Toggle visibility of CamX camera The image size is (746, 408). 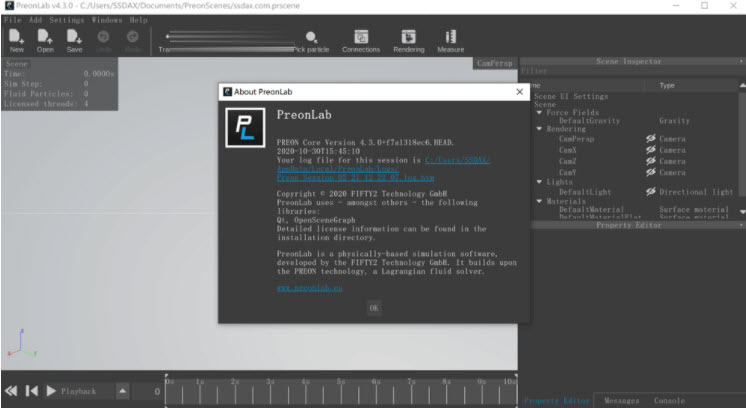click(x=650, y=150)
